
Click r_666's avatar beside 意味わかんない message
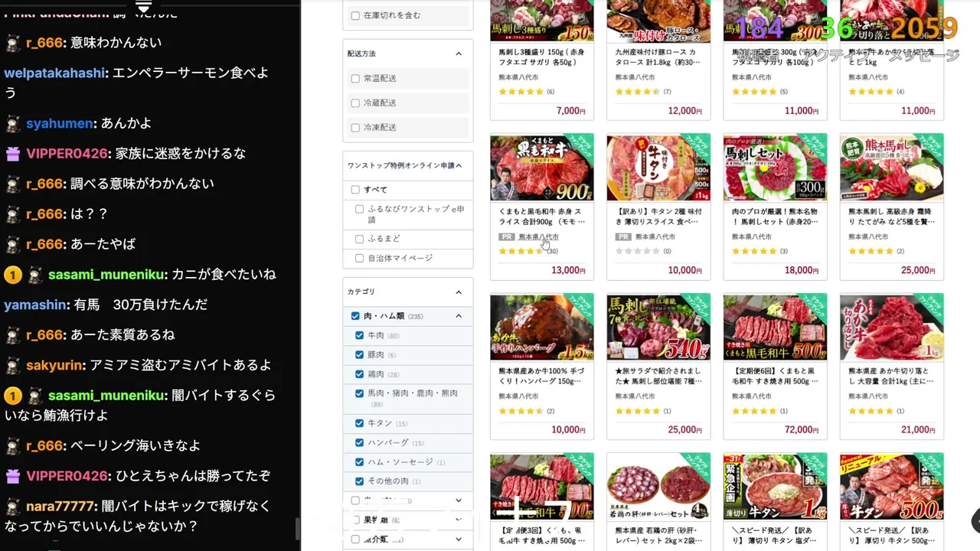click(x=13, y=44)
